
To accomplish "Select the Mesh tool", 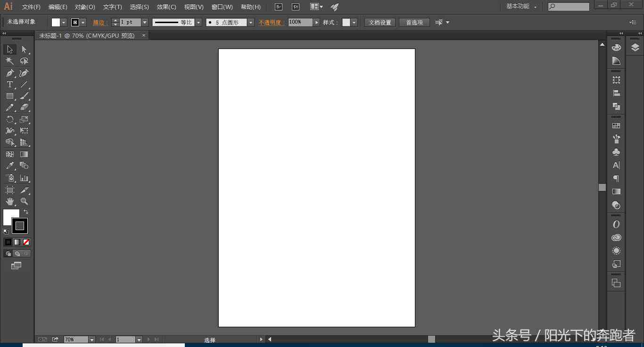I will point(10,154).
